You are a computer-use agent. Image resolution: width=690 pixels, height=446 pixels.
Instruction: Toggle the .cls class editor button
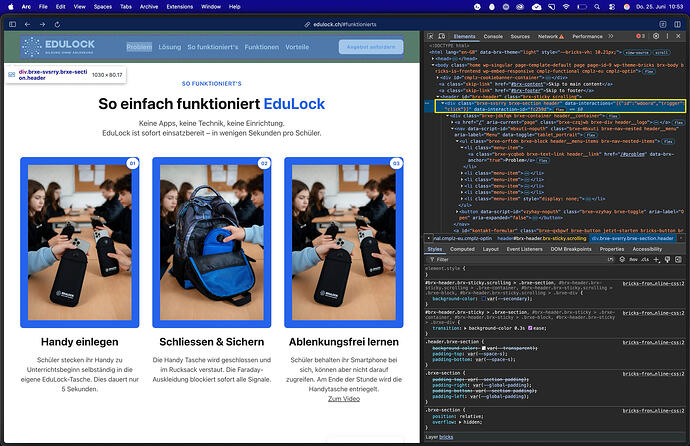pos(645,260)
